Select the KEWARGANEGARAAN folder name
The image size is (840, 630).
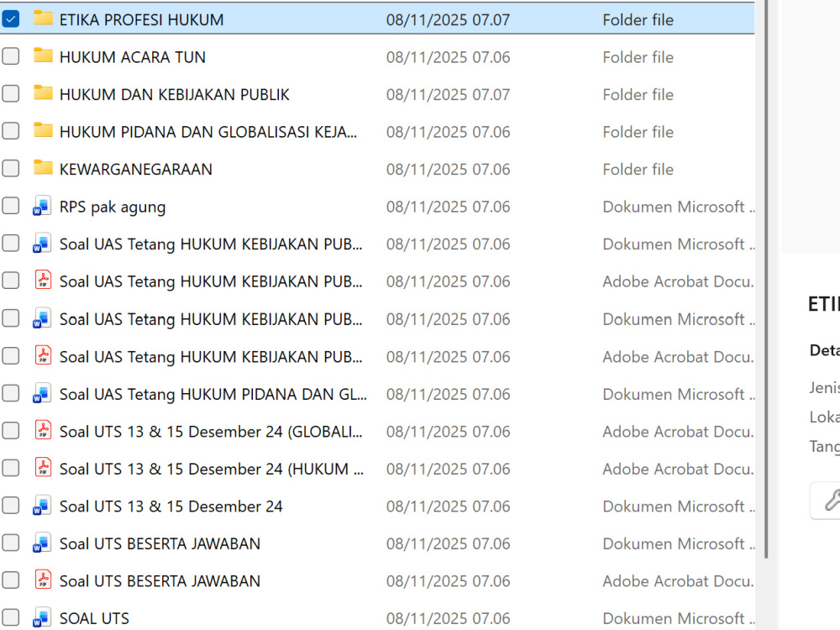[135, 170]
